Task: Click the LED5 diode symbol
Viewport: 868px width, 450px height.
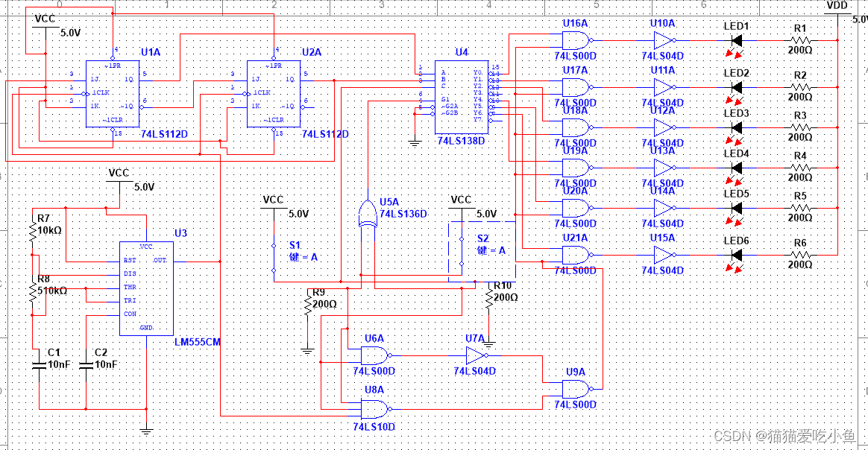Action: pos(736,209)
